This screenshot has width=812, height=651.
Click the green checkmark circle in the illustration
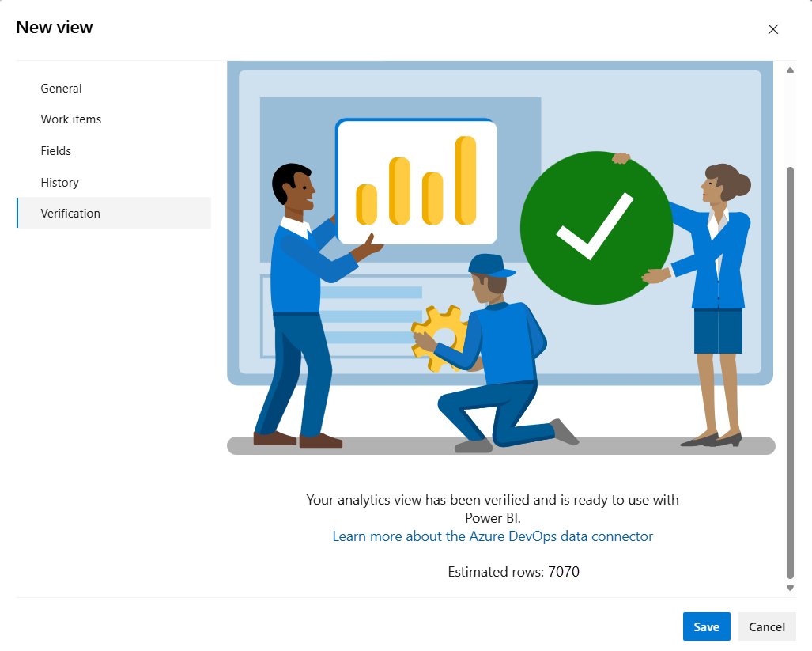596,227
